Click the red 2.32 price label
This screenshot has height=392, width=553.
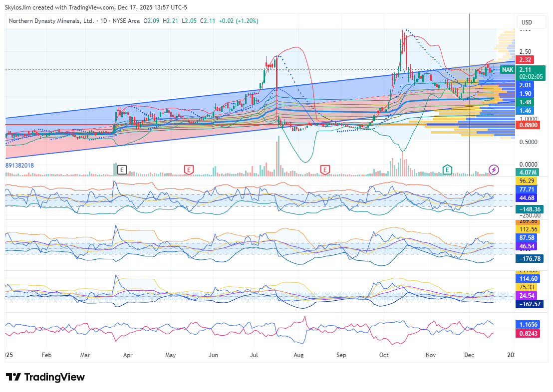tap(525, 59)
